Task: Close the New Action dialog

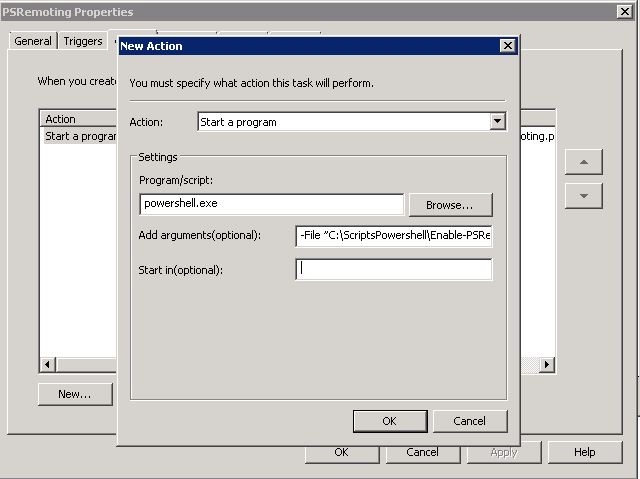Action: (x=507, y=46)
